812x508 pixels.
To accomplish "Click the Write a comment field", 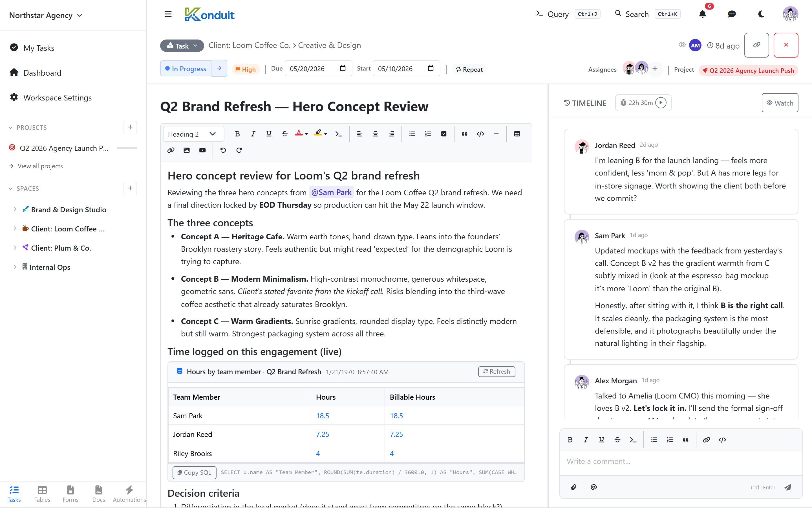I will (681, 461).
